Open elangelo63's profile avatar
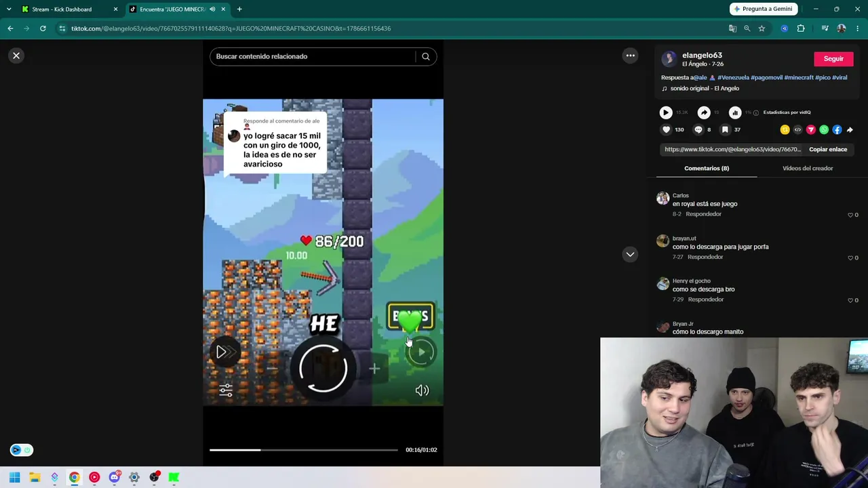This screenshot has height=488, width=868. tap(669, 60)
